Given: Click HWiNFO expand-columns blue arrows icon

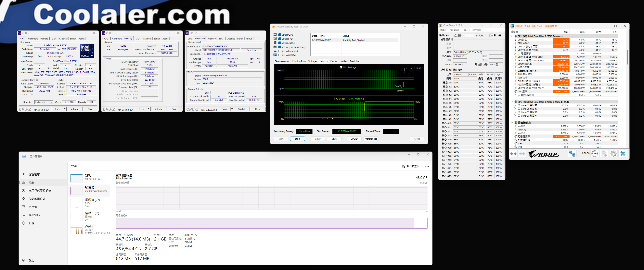Looking at the screenshot, I should pyautogui.click(x=513, y=154).
